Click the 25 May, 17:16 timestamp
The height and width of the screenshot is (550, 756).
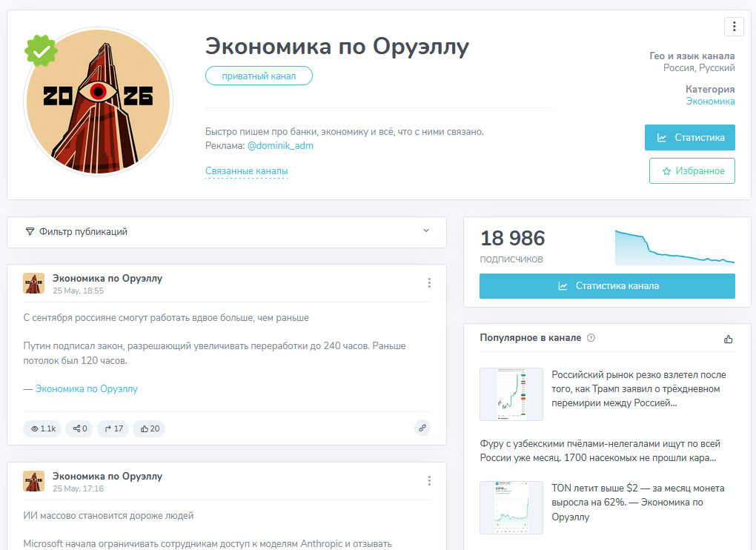click(78, 488)
